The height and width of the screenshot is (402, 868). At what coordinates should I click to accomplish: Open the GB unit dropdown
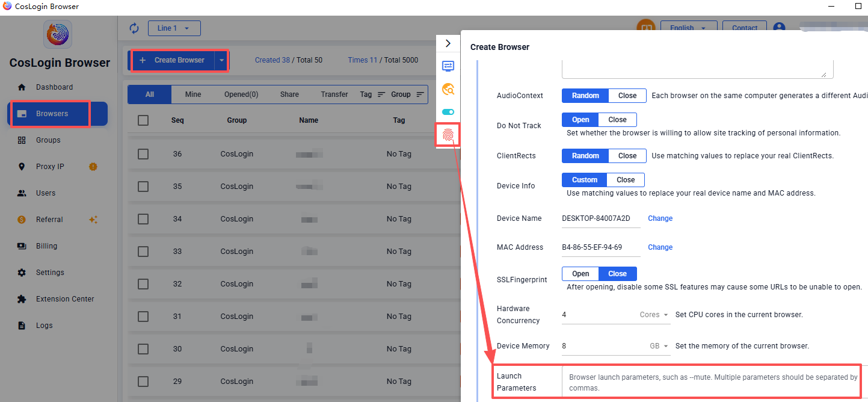tap(659, 346)
